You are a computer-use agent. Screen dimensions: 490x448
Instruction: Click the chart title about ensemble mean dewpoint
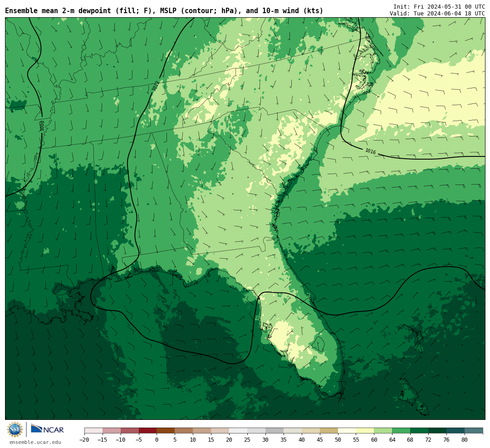click(x=164, y=11)
